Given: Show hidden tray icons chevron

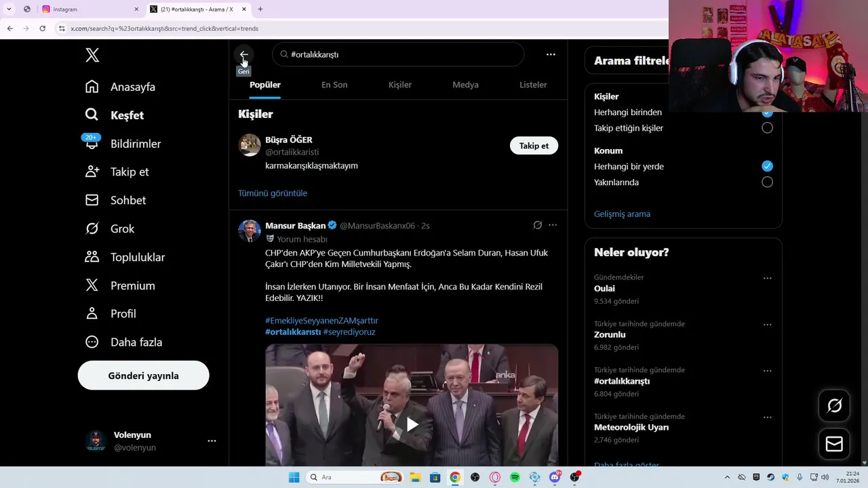Looking at the screenshot, I should 727,477.
